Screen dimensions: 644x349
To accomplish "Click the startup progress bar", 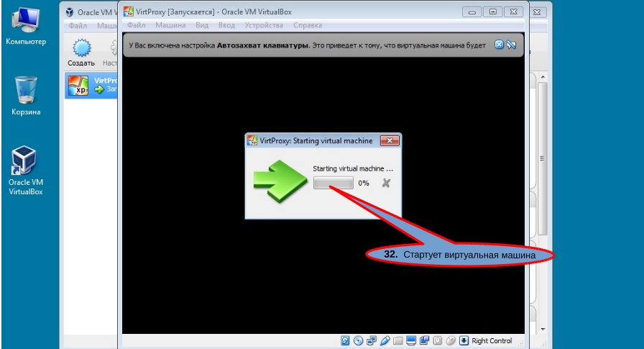I will [333, 183].
